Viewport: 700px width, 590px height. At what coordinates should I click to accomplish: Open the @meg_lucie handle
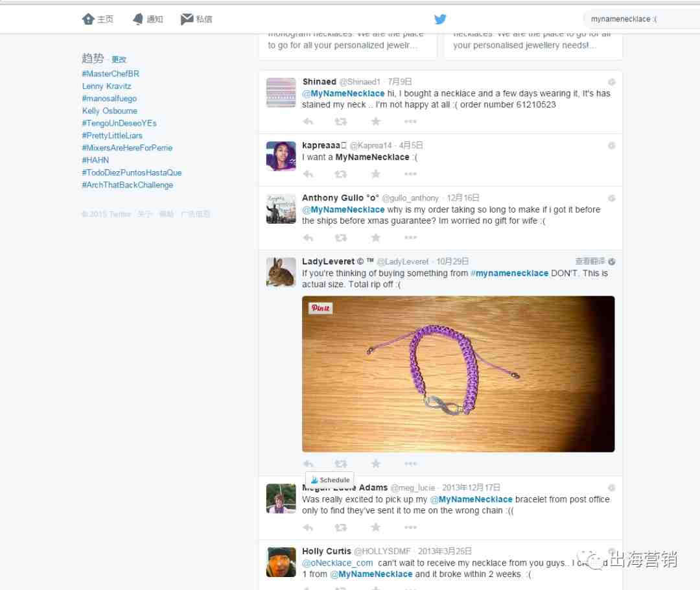coord(413,488)
